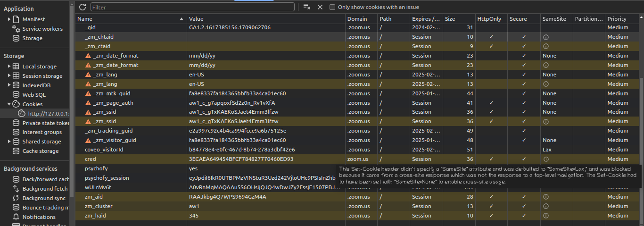Open Bounce tracking mitigations item
Image resolution: width=644 pixels, height=226 pixels.
pyautogui.click(x=46, y=208)
